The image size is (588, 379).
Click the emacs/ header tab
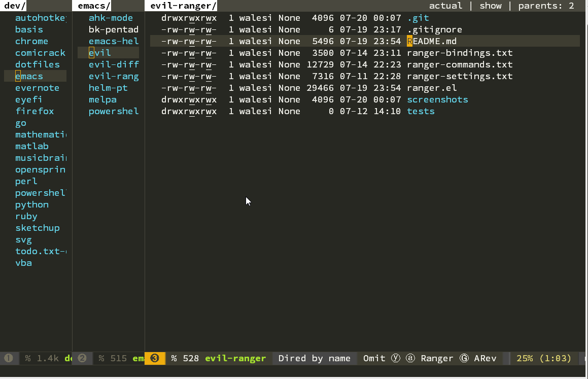point(94,6)
